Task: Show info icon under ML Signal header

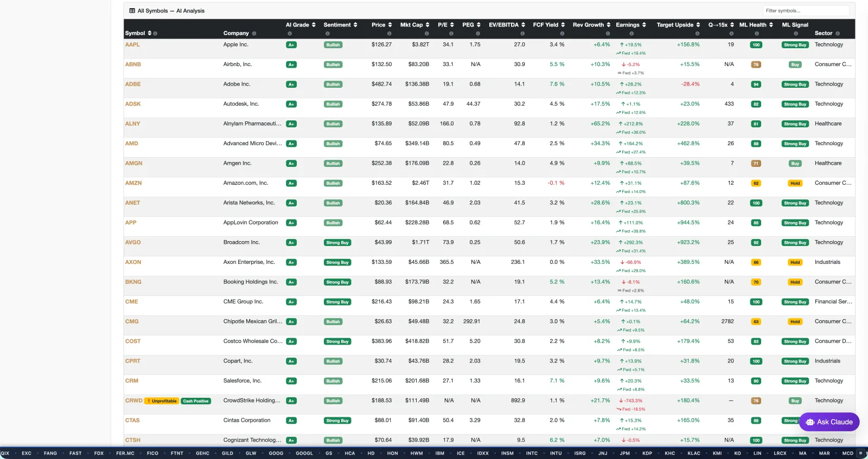Action: click(796, 34)
